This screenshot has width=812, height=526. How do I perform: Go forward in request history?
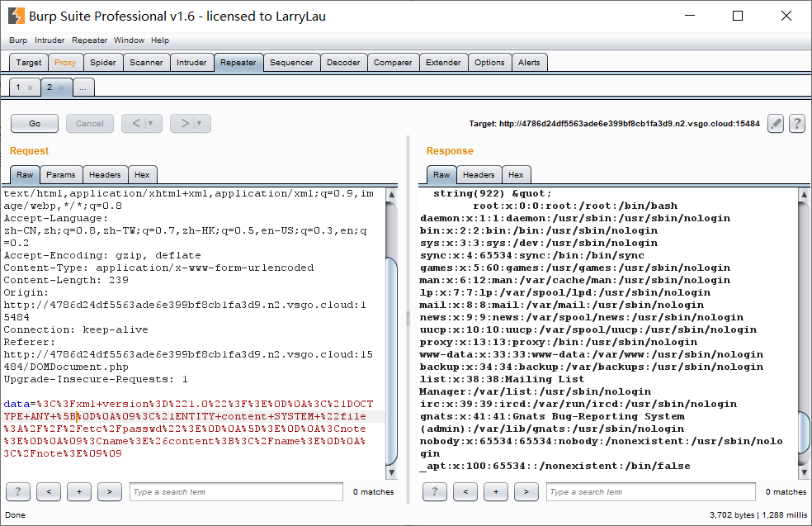(184, 123)
